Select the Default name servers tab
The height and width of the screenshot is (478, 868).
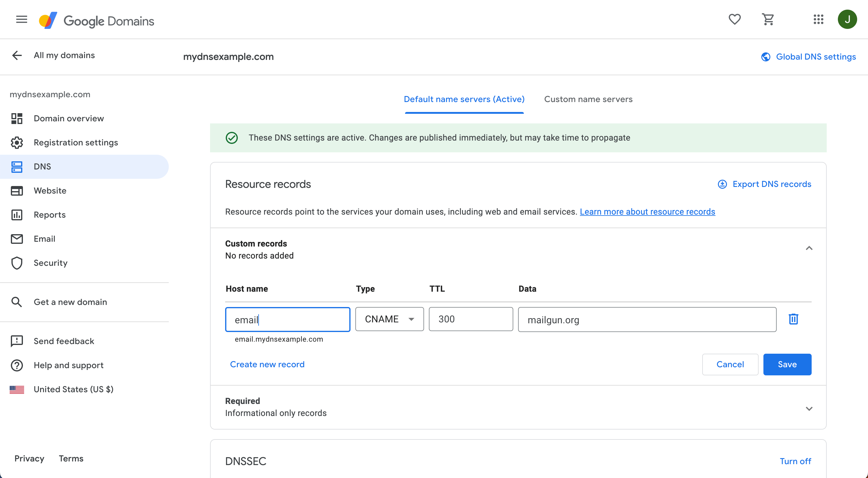pos(464,99)
